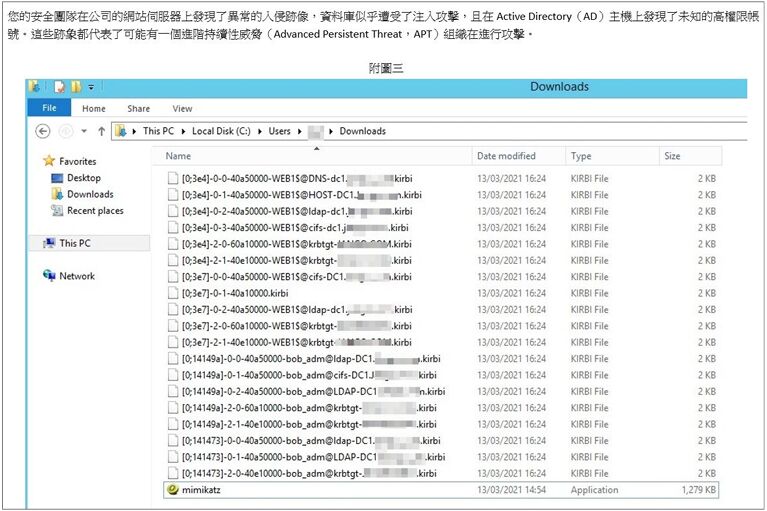Open the mimikatz application icon
The width and height of the screenshot is (767, 511).
point(172,490)
